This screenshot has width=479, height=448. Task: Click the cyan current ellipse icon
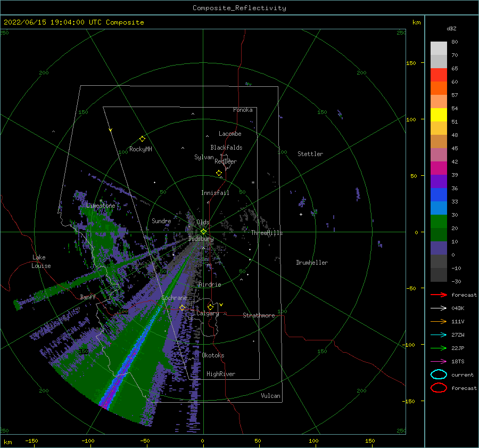(x=439, y=374)
